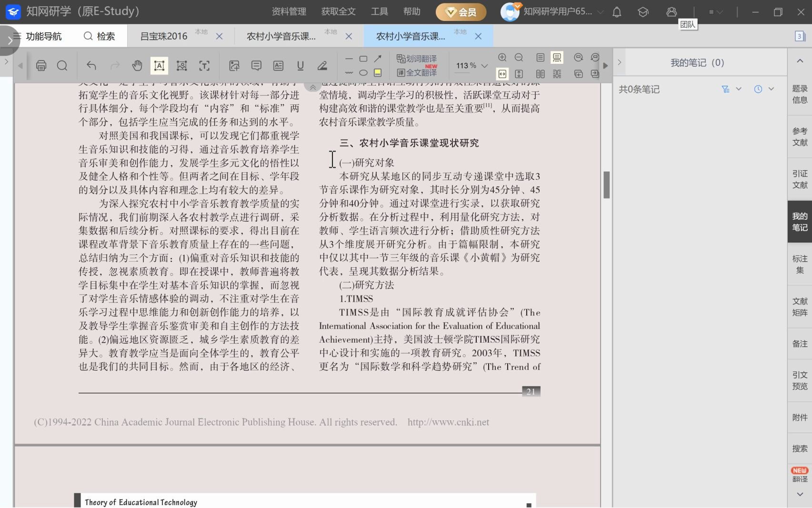The image size is (812, 508).
Task: Select the hand pan tool
Action: click(137, 66)
